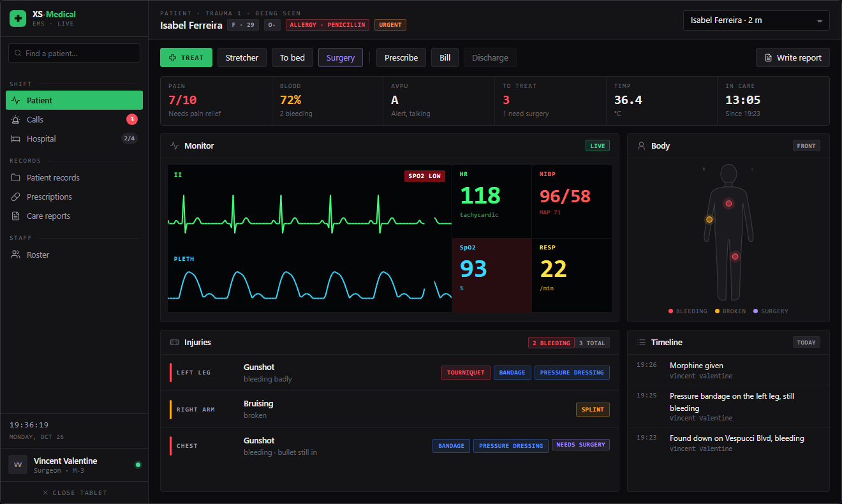Click the right arm broken marker
Image resolution: width=842 pixels, height=504 pixels.
click(x=709, y=219)
